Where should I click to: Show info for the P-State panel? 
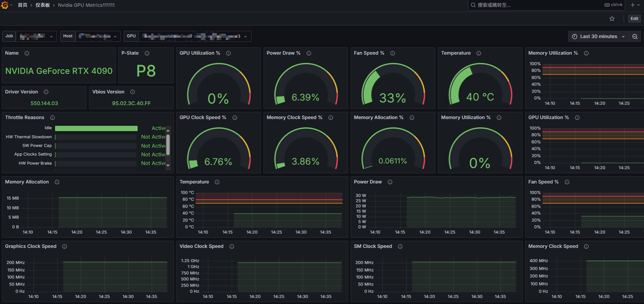pyautogui.click(x=147, y=53)
